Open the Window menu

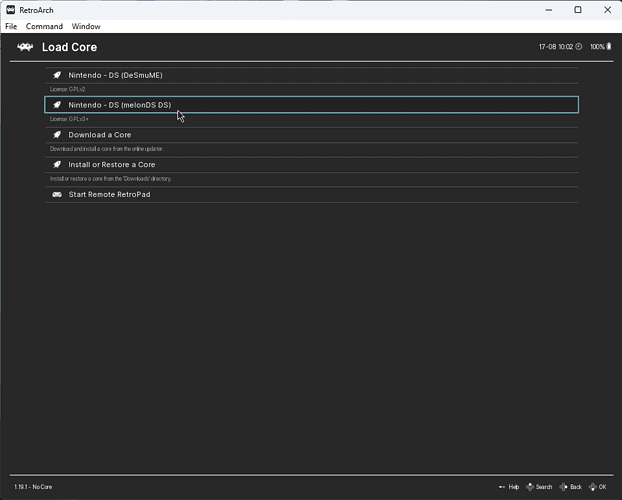coord(86,26)
